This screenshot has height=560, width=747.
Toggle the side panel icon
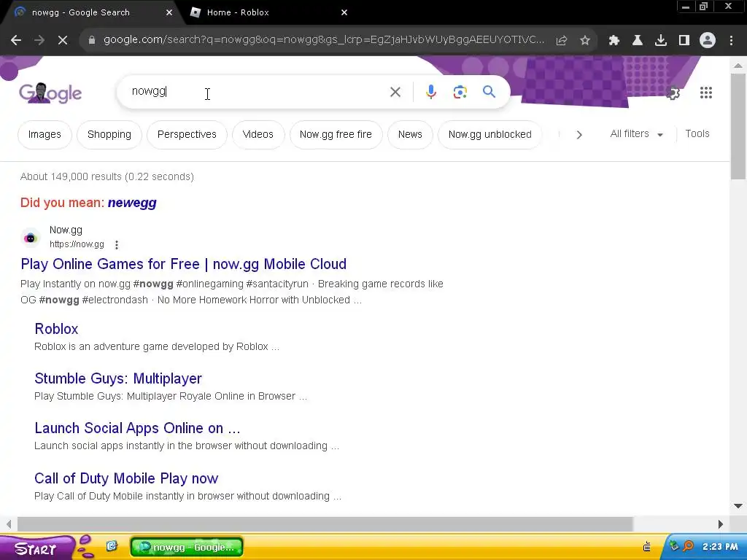684,41
